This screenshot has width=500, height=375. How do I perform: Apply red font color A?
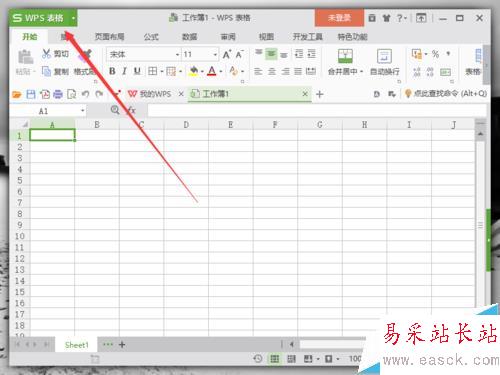point(212,71)
